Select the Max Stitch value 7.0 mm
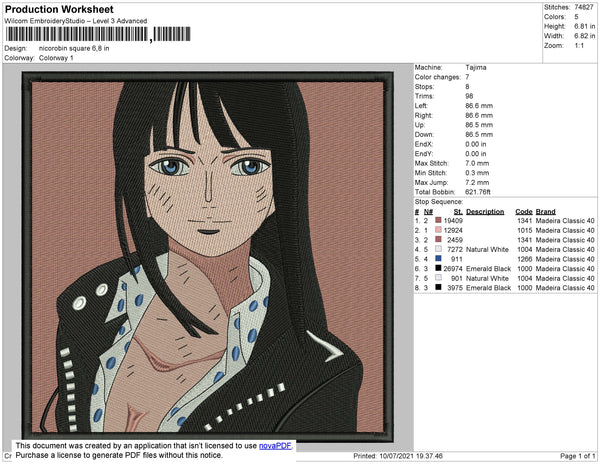Image resolution: width=600 pixels, height=464 pixels. (x=477, y=163)
